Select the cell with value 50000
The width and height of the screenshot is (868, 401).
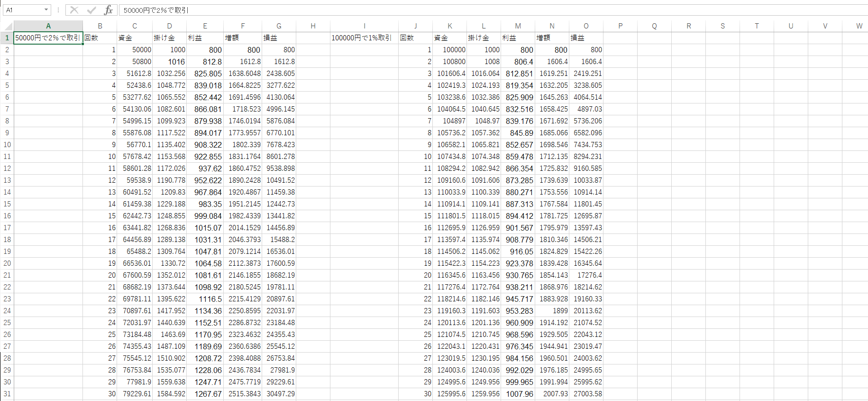point(135,50)
